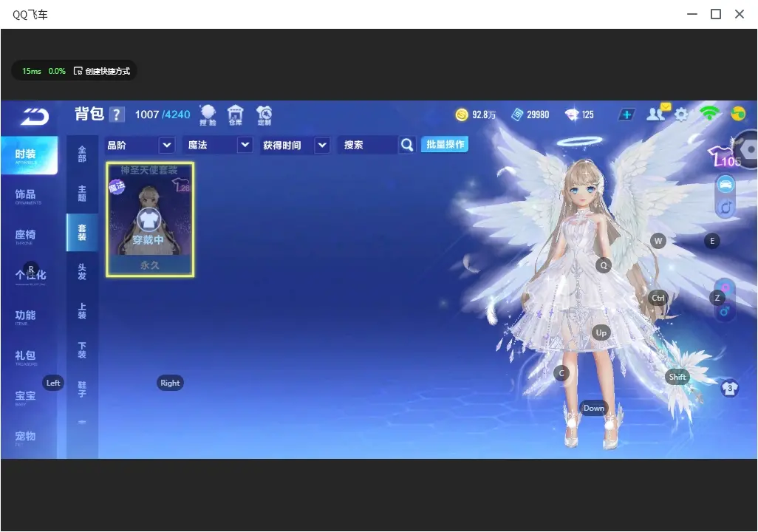Click the blue plus recharge icon

[626, 115]
